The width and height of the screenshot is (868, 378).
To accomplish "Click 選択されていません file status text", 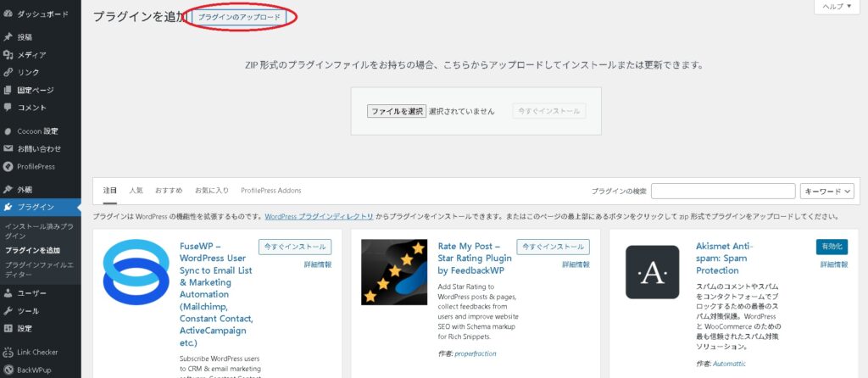I will point(462,111).
